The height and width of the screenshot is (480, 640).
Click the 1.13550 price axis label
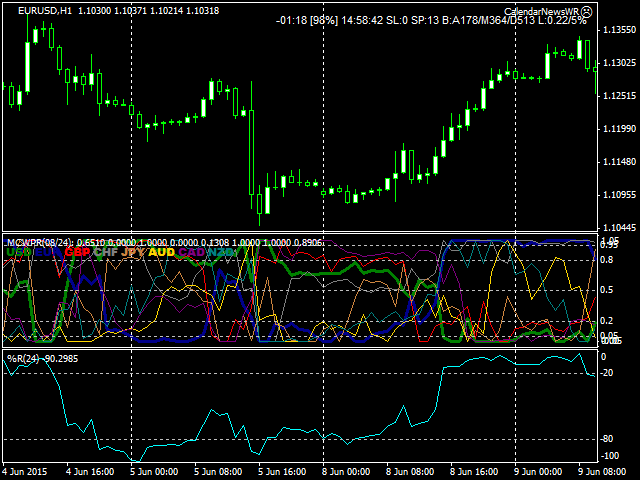[619, 30]
